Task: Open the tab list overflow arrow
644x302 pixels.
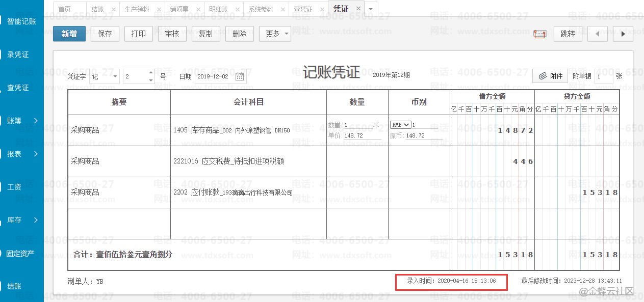Action: pos(371,9)
